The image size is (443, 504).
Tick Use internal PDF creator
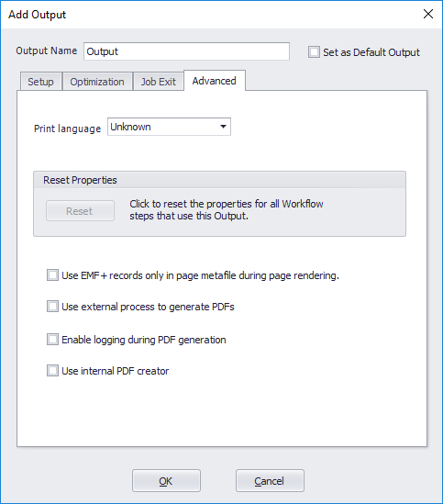coord(52,371)
